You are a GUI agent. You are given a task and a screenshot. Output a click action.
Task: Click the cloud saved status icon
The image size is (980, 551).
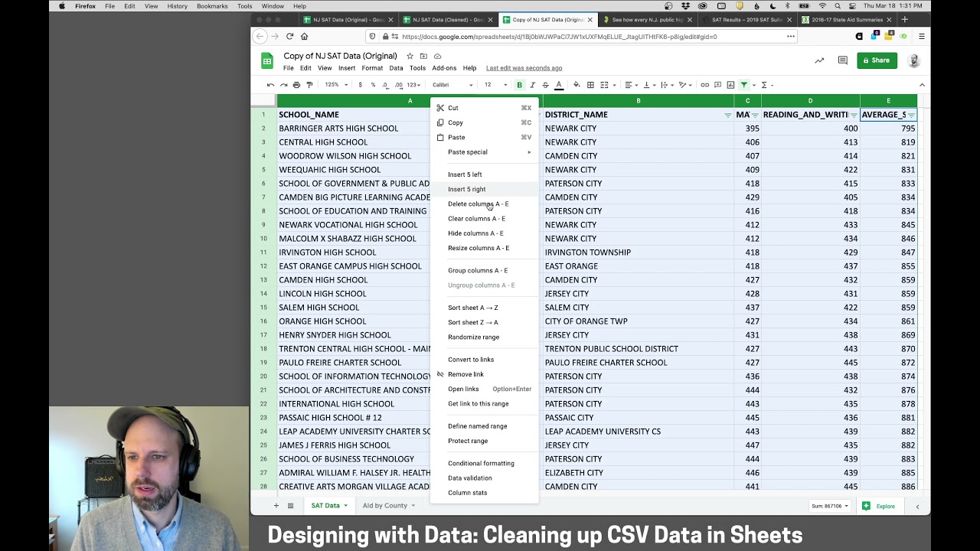[437, 56]
